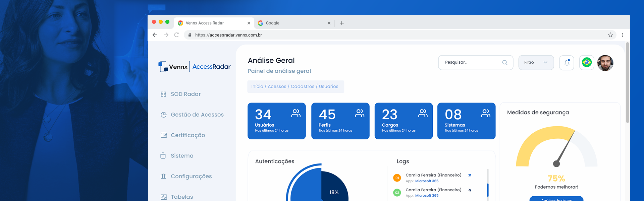Click the 34 Usuários card

pyautogui.click(x=276, y=121)
